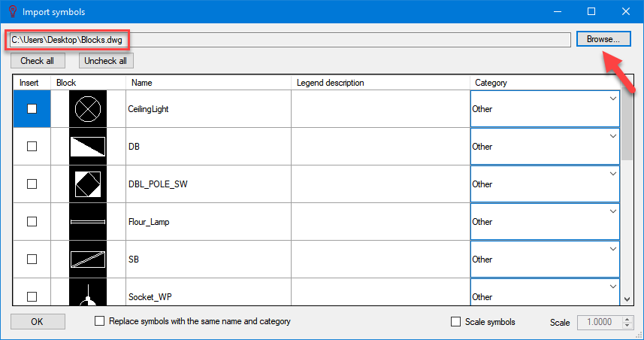Click the SB block symbol preview

88,260
